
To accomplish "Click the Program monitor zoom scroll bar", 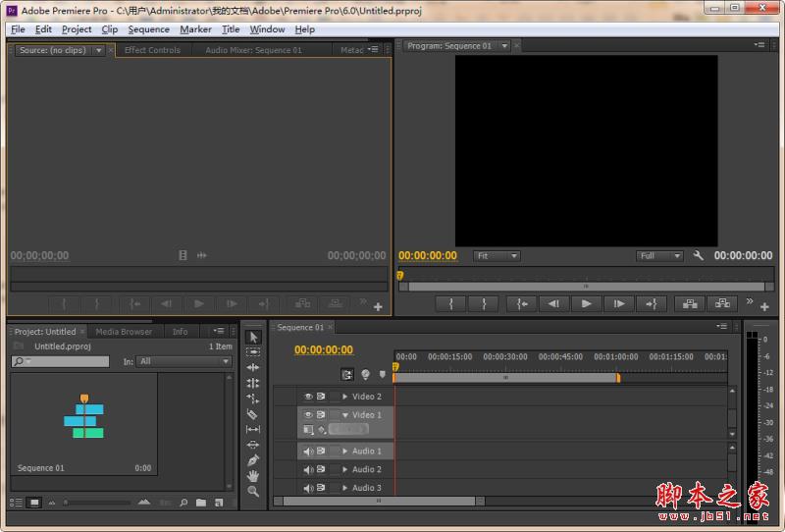I will tap(586, 287).
